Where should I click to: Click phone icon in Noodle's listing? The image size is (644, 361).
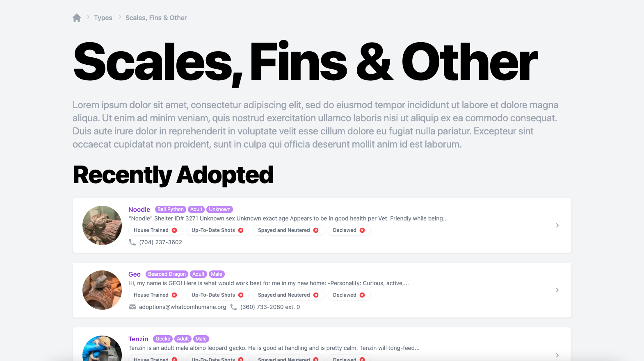132,242
